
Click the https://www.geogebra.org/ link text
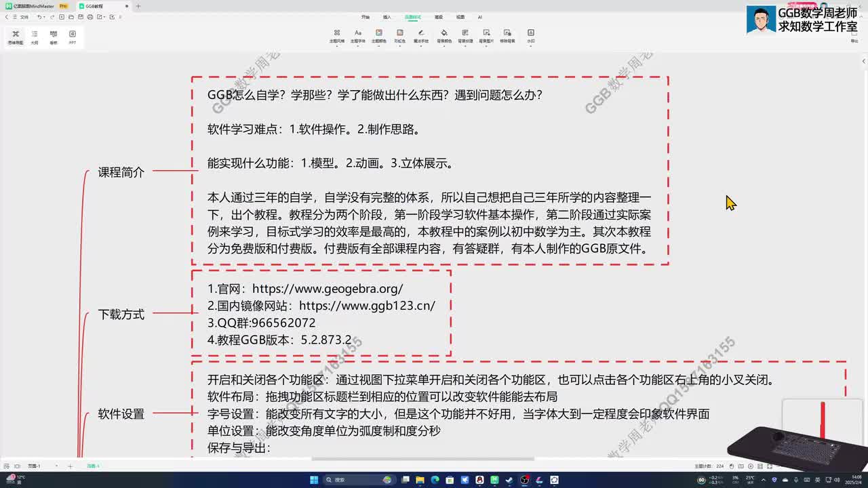[x=328, y=289]
